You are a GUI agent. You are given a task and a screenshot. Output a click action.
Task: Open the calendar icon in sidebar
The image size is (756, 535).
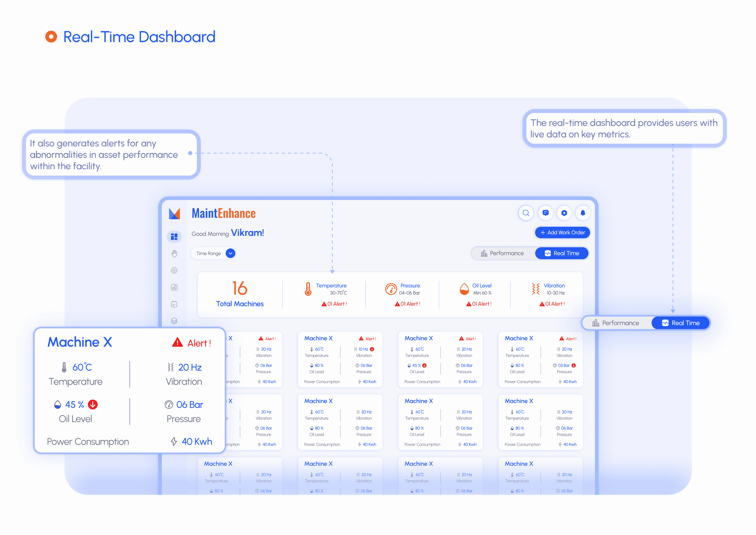coord(174,304)
